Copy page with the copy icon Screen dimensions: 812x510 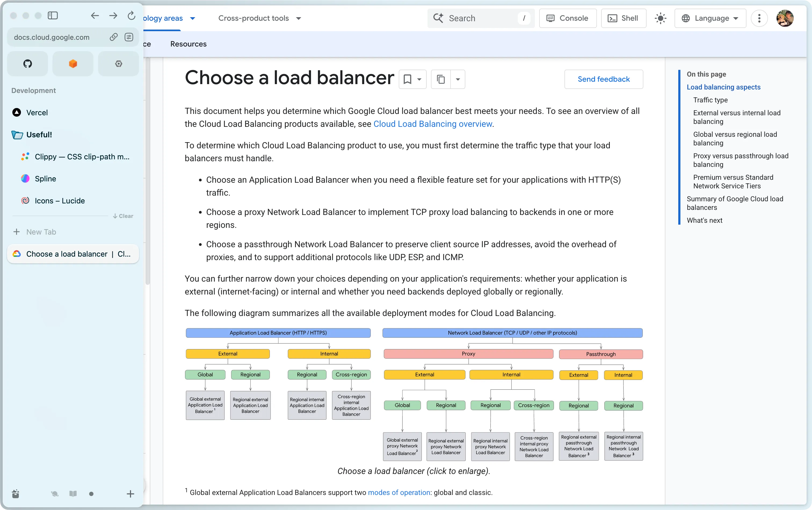441,79
